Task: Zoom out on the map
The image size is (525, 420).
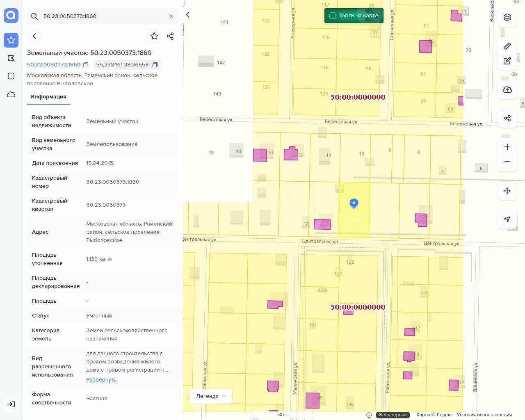Action: click(x=507, y=162)
